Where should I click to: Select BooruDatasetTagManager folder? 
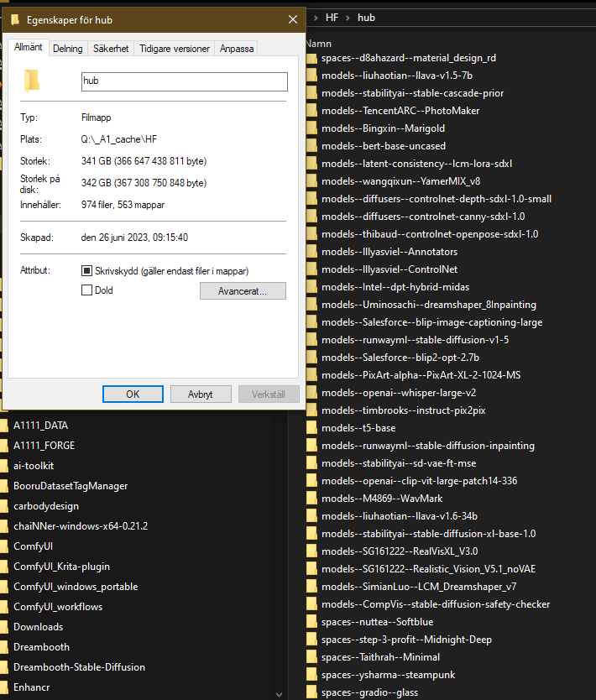(x=71, y=486)
